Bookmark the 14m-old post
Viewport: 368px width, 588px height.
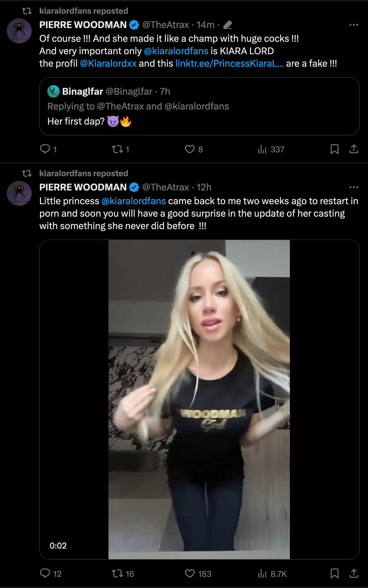[335, 149]
